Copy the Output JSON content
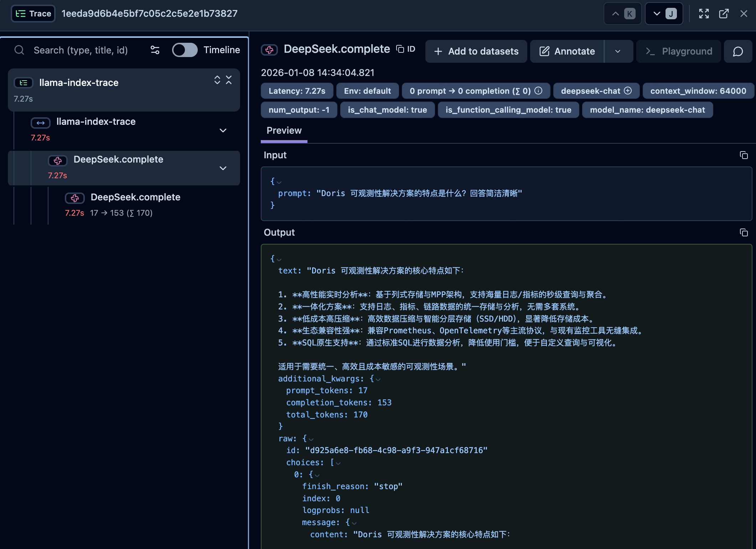Image resolution: width=756 pixels, height=549 pixels. pyautogui.click(x=744, y=232)
